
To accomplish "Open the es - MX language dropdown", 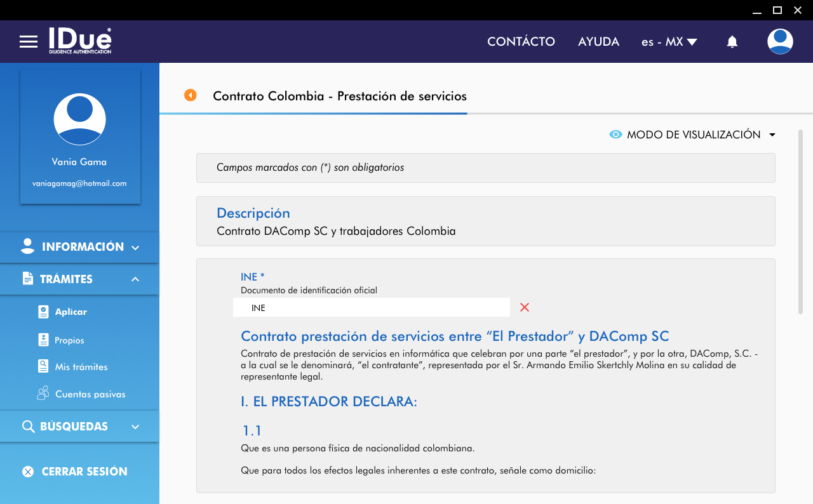I will click(669, 42).
